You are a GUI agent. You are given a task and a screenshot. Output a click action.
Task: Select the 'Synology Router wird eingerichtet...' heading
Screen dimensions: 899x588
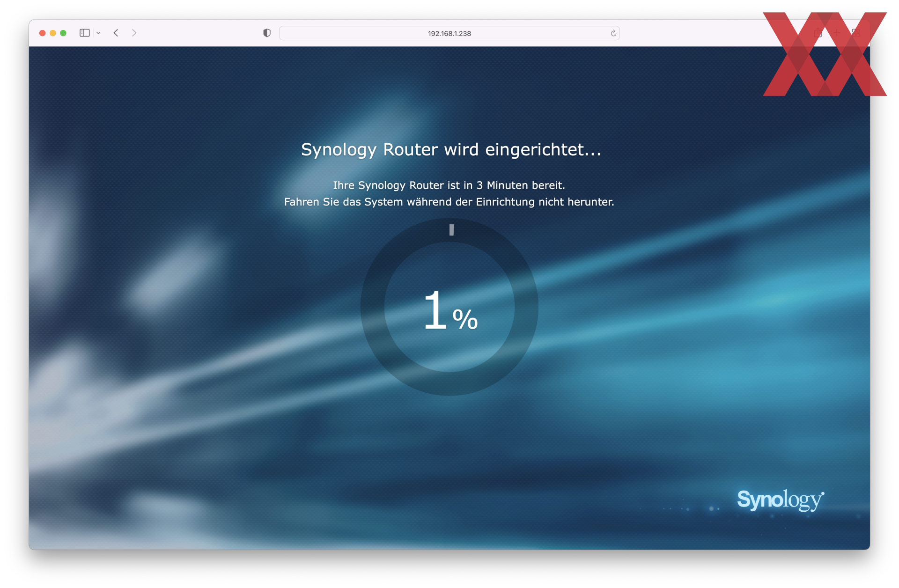click(450, 150)
